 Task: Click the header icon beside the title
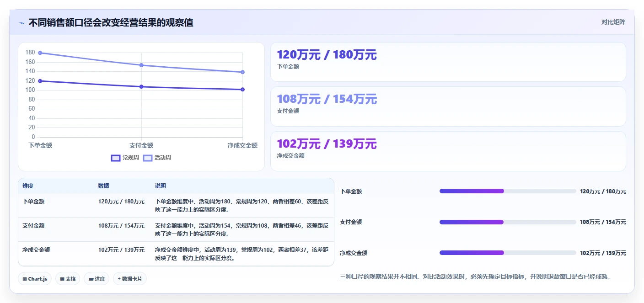(21, 23)
